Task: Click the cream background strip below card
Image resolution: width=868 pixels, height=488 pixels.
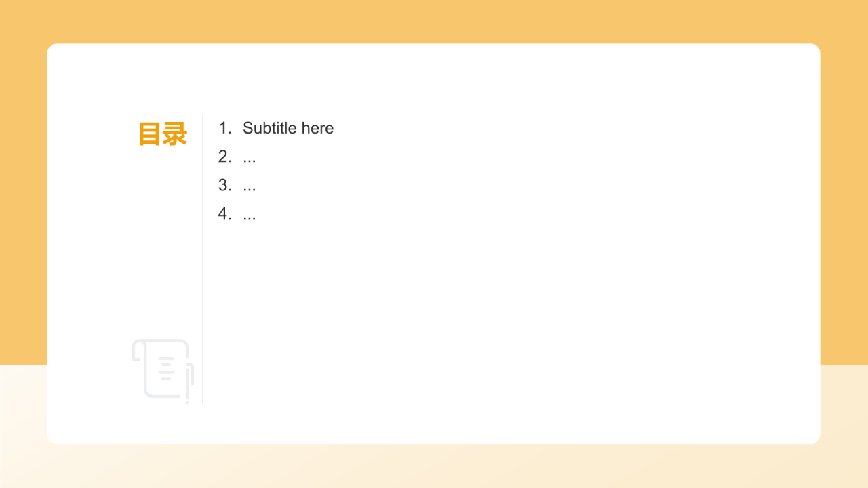Action: 434,466
